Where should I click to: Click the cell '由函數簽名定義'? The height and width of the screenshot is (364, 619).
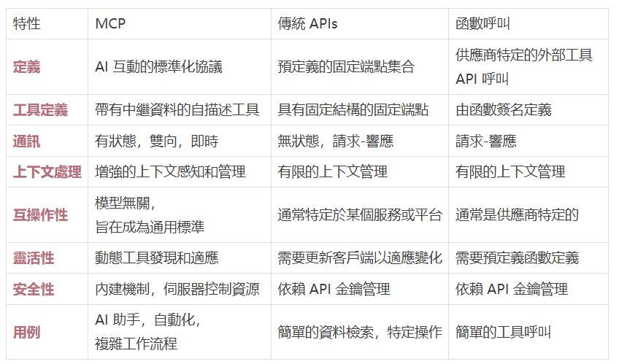tap(503, 110)
